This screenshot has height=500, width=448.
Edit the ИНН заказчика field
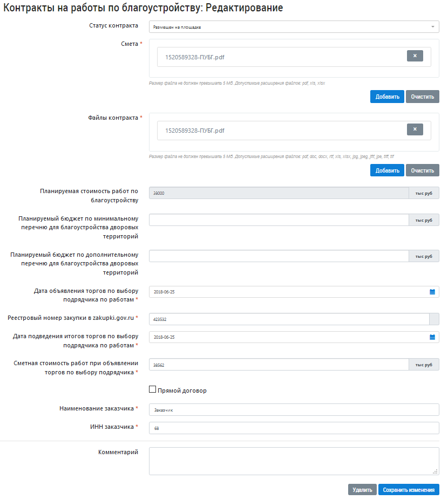click(294, 428)
